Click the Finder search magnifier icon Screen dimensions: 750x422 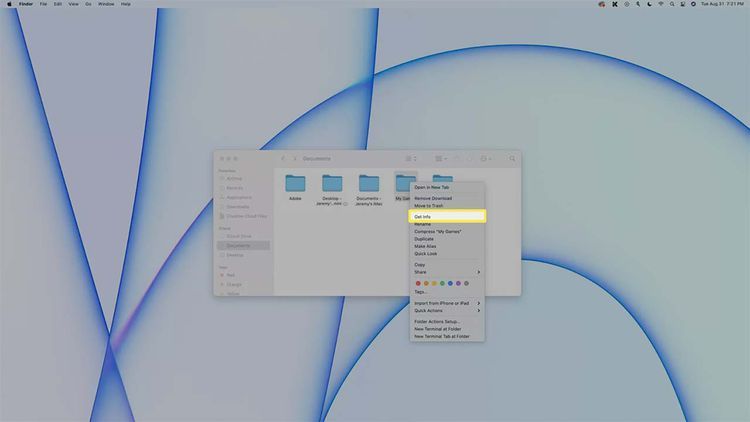click(x=512, y=158)
